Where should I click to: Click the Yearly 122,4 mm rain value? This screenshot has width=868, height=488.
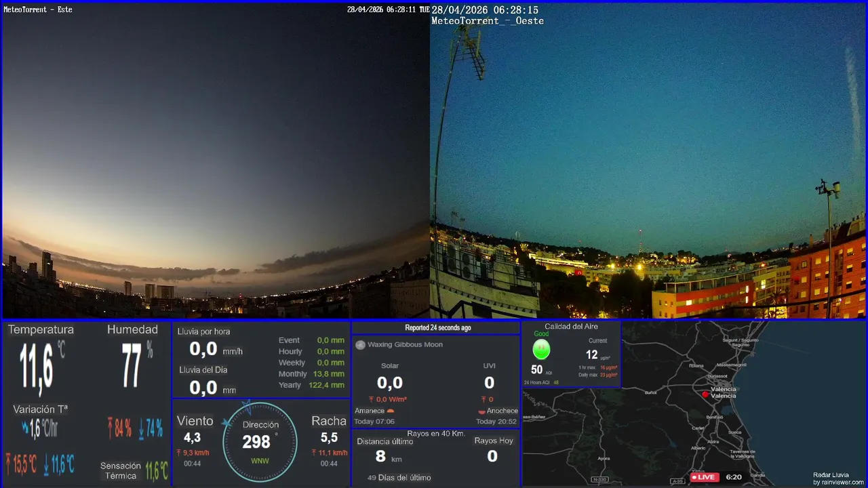pos(327,385)
